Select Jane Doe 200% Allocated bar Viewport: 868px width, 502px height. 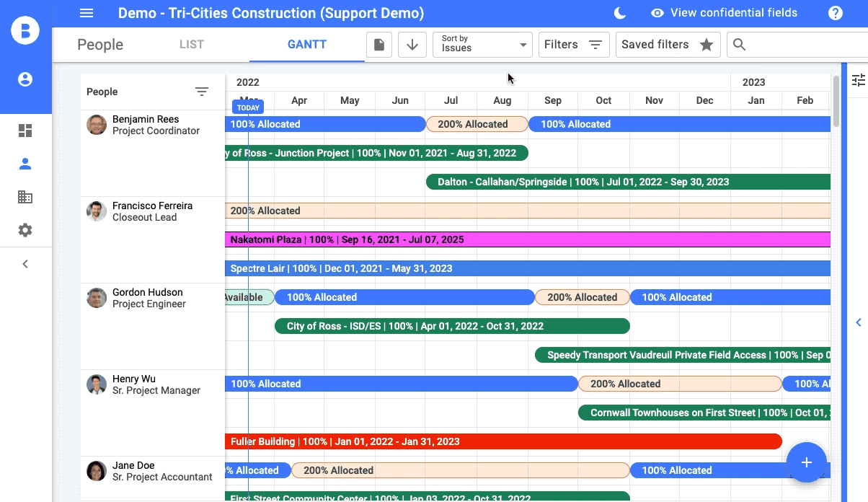click(461, 470)
